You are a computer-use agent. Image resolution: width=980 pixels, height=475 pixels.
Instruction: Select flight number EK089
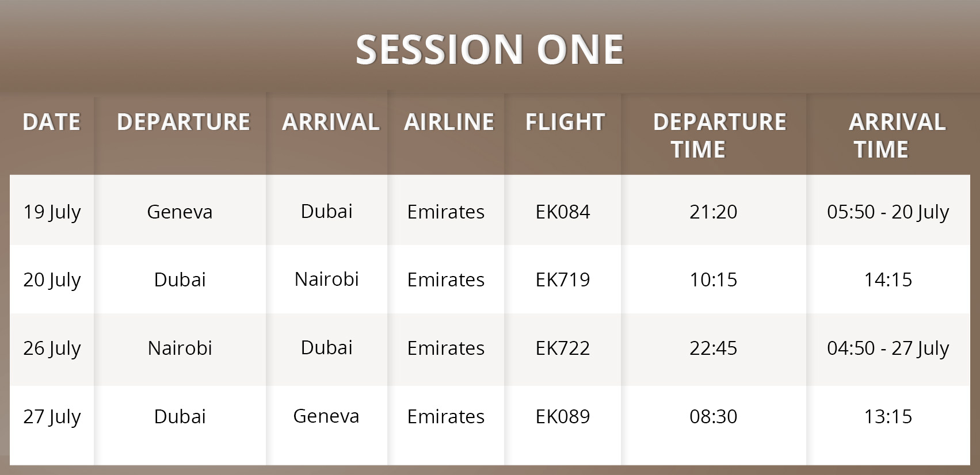pos(563,417)
